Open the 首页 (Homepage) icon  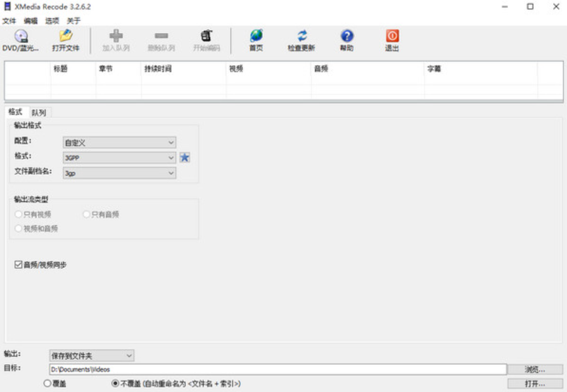[x=256, y=38]
